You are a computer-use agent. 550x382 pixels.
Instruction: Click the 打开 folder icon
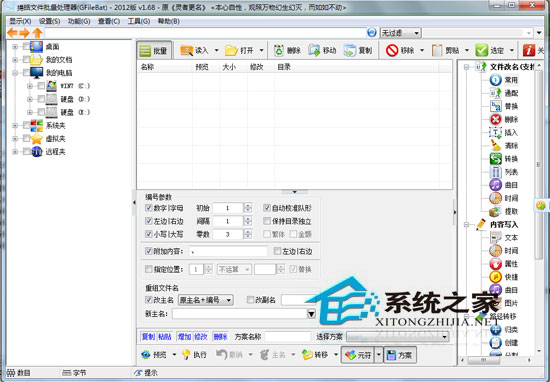coord(231,51)
